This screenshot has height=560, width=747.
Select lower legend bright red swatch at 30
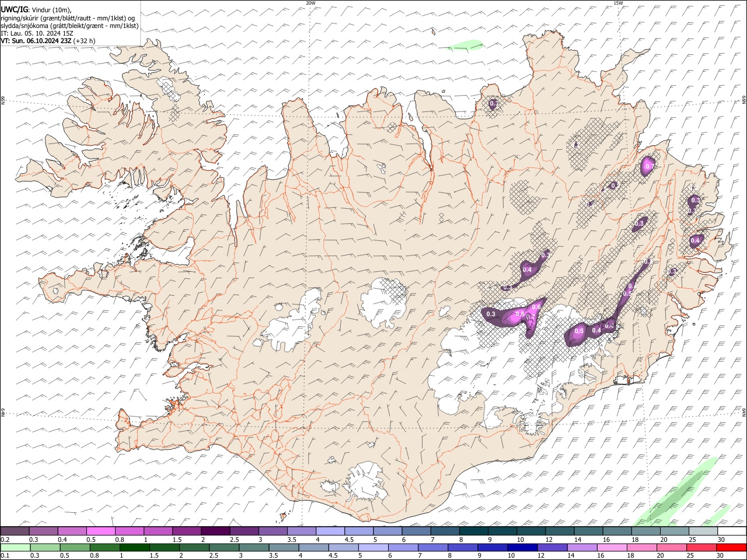pyautogui.click(x=731, y=547)
